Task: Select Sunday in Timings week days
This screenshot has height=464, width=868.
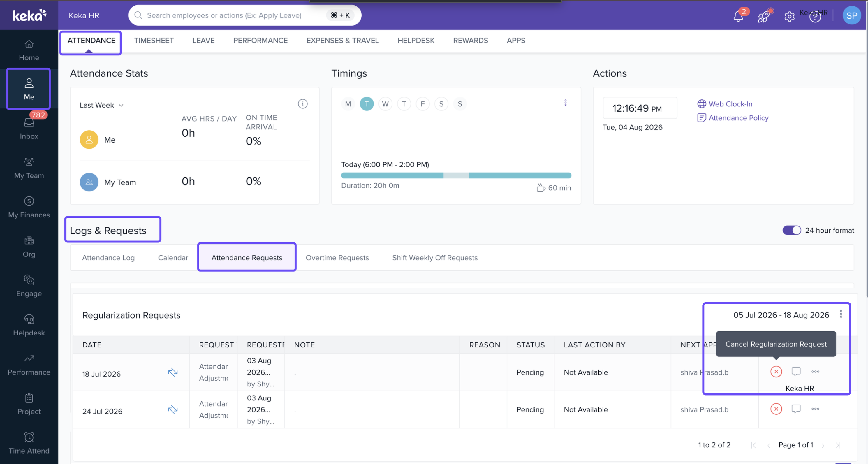Action: [x=459, y=104]
